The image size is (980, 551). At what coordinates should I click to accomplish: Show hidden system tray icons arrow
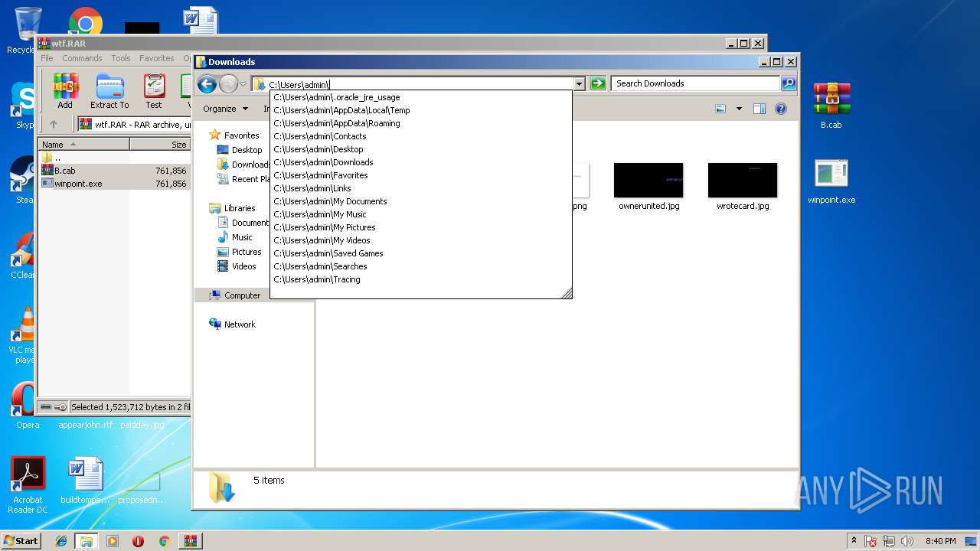tap(854, 541)
